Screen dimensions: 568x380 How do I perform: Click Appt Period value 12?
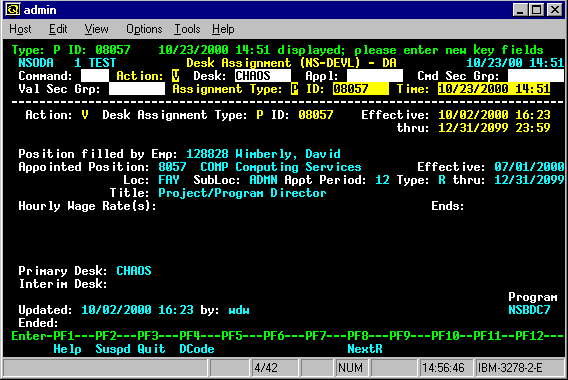click(x=382, y=180)
